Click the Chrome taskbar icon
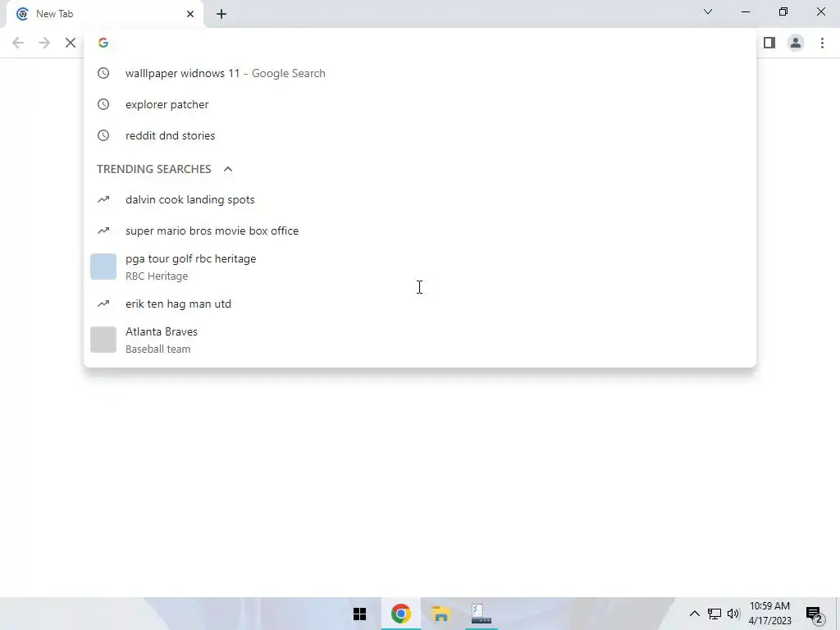Viewport: 840px width, 630px height. 400,614
